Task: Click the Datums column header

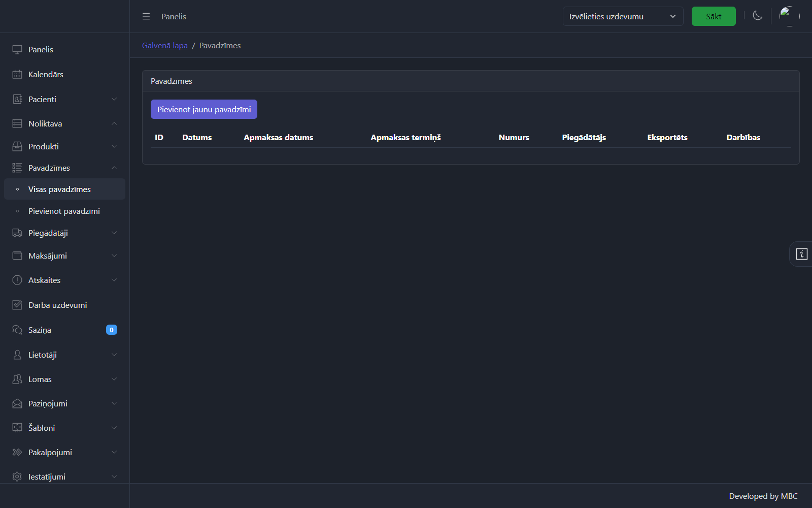Action: tap(197, 137)
